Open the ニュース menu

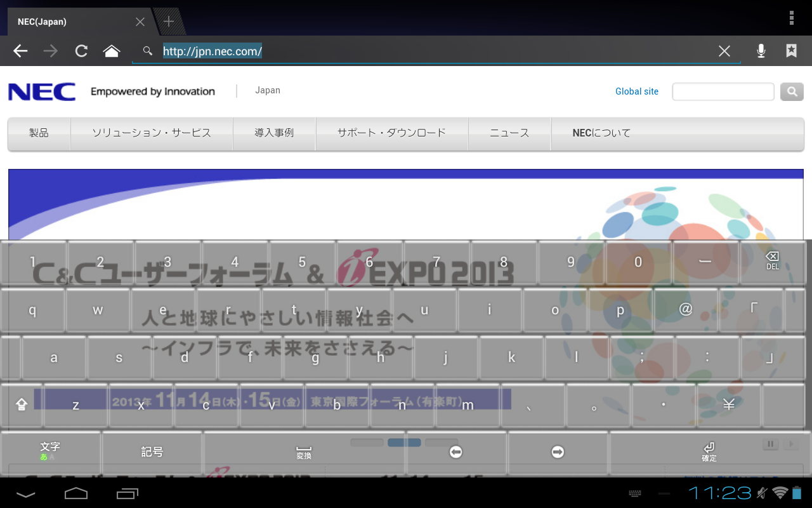509,133
